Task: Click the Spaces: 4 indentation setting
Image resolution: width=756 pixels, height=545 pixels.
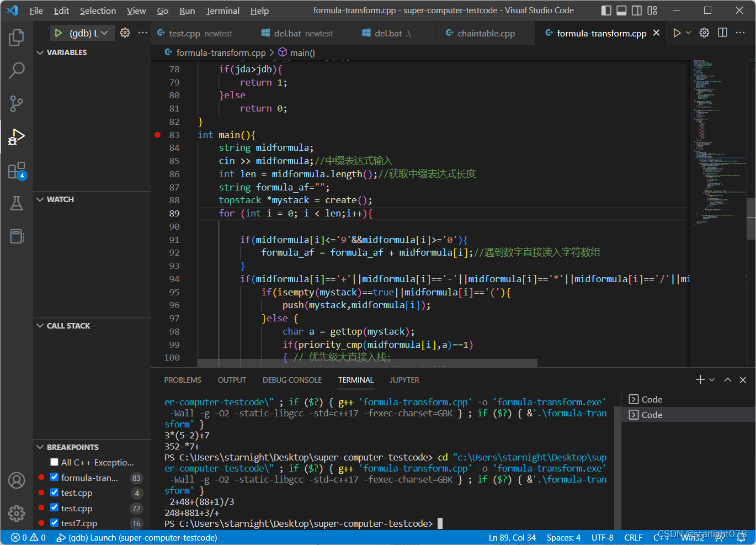Action: pyautogui.click(x=563, y=537)
